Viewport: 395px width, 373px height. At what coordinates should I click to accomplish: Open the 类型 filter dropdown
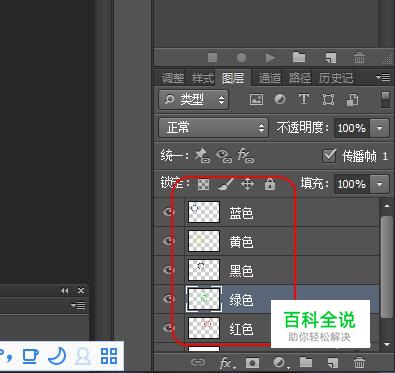[x=194, y=99]
